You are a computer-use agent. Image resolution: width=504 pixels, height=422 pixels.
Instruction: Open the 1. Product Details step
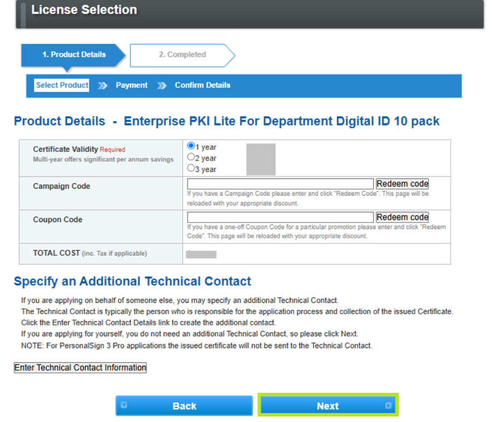pos(74,54)
